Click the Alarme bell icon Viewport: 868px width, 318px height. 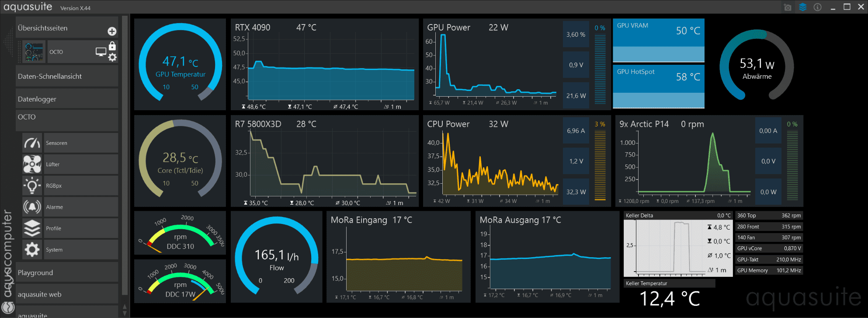[32, 207]
